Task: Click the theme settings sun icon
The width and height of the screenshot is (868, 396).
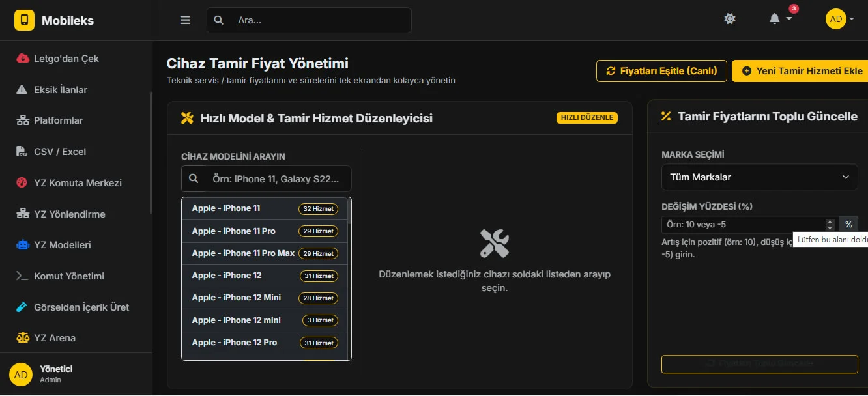Action: 730,19
